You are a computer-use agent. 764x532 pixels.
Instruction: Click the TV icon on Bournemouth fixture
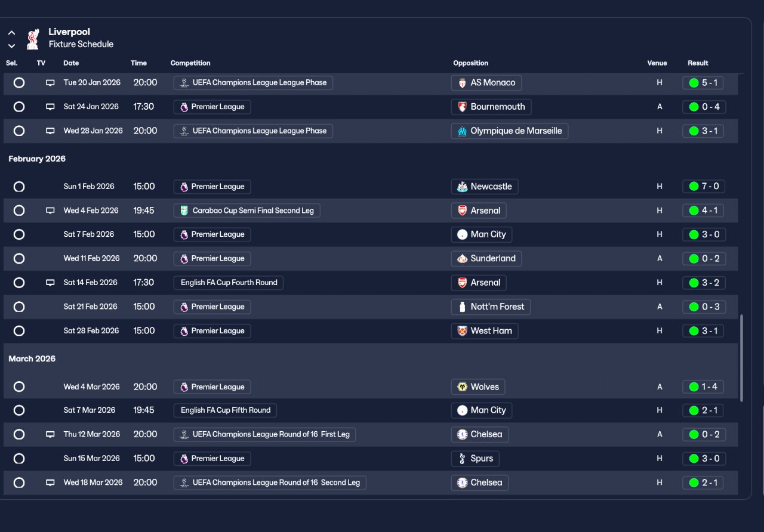[x=50, y=107]
